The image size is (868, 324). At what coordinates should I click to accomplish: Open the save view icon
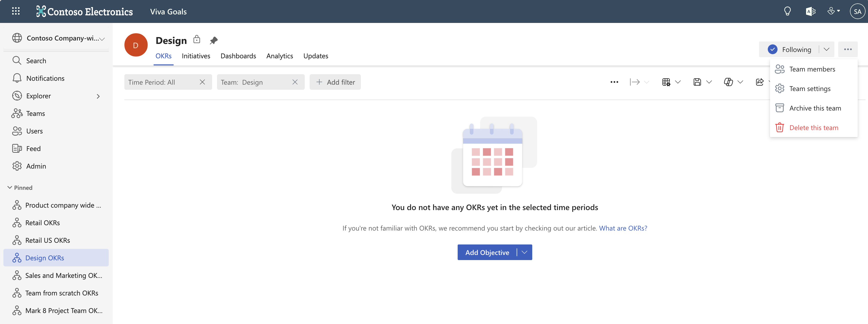[697, 82]
